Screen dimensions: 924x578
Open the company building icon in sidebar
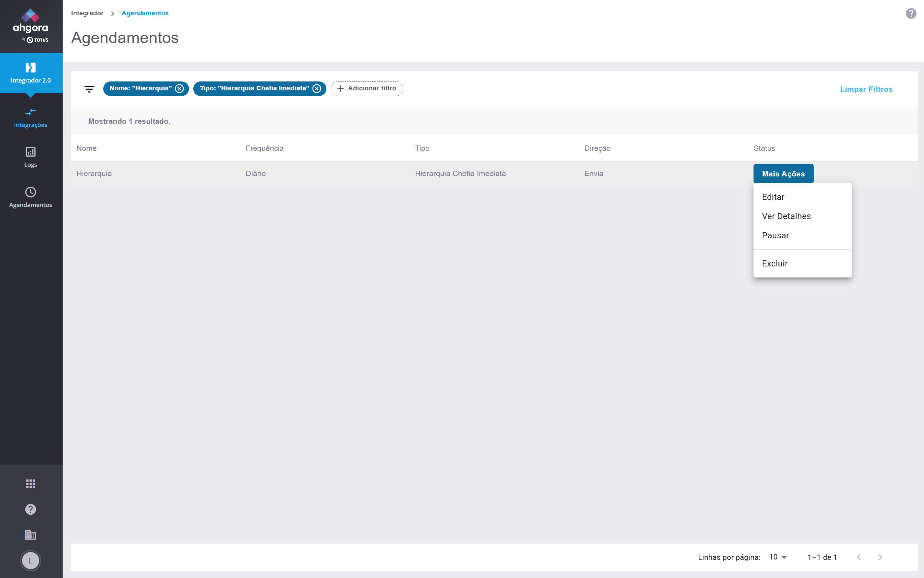[31, 535]
